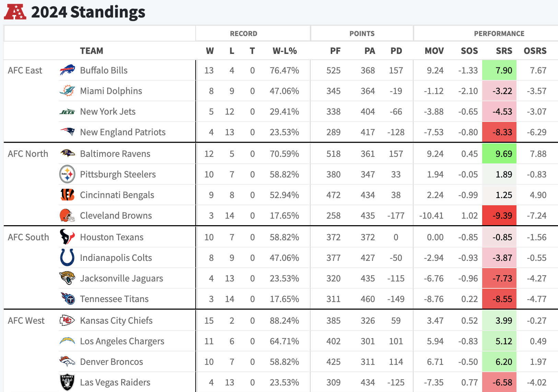This screenshot has width=558, height=392.
Task: Sort by the PF points column header
Action: click(x=335, y=51)
